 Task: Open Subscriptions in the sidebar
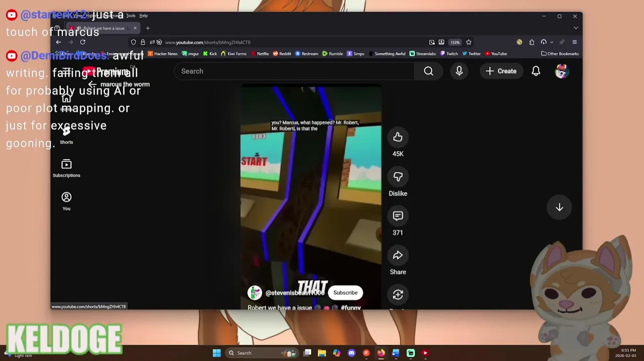coord(66,168)
